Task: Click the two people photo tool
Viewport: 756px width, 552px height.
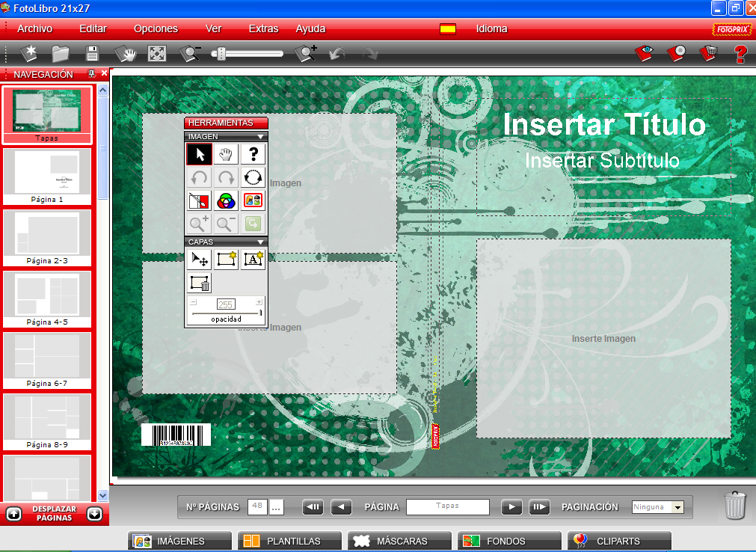Action: [x=253, y=200]
